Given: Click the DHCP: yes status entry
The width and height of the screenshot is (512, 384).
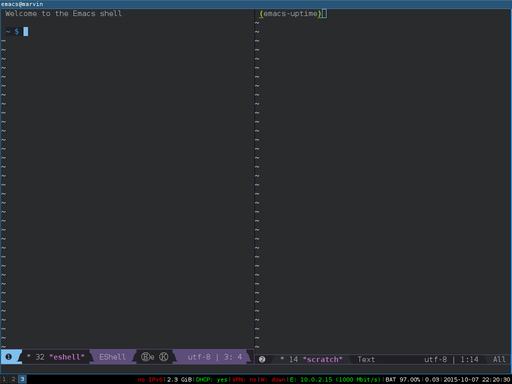Looking at the screenshot, I should [212, 380].
